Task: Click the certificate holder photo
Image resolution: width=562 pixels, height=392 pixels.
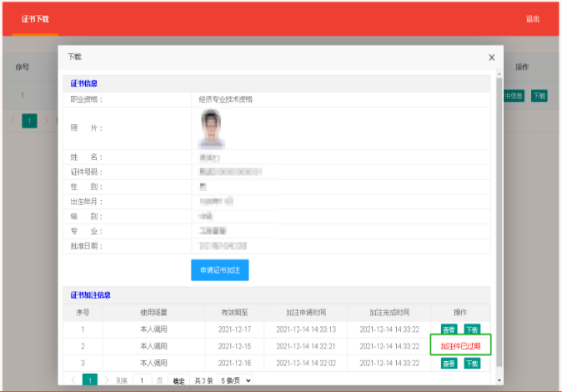Action: point(211,128)
